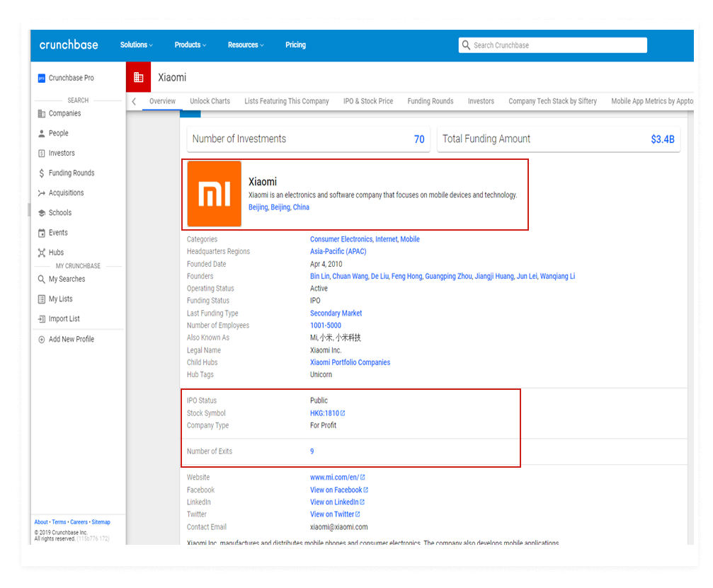Click the Companies building icon in sidebar
This screenshot has height=588, width=713.
(x=41, y=113)
